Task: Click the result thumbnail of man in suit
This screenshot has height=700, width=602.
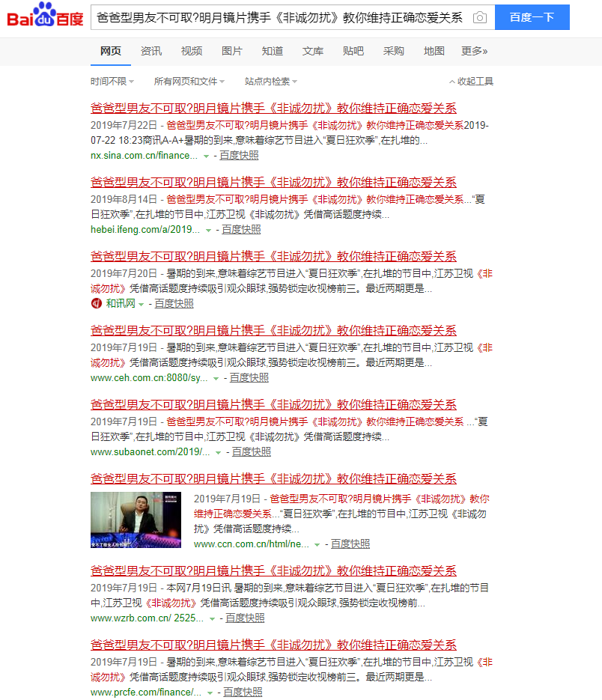Action: (136, 520)
